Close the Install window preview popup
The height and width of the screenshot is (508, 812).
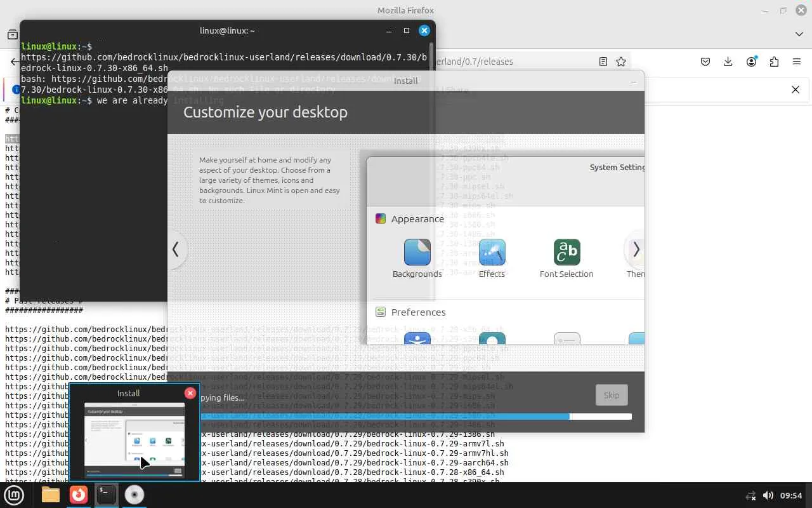click(190, 393)
